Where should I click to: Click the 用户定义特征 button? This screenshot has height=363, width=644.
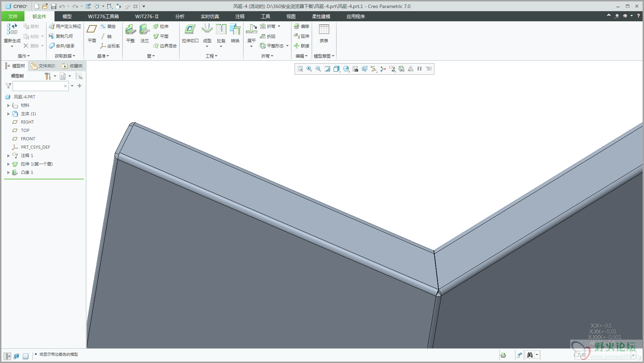65,27
